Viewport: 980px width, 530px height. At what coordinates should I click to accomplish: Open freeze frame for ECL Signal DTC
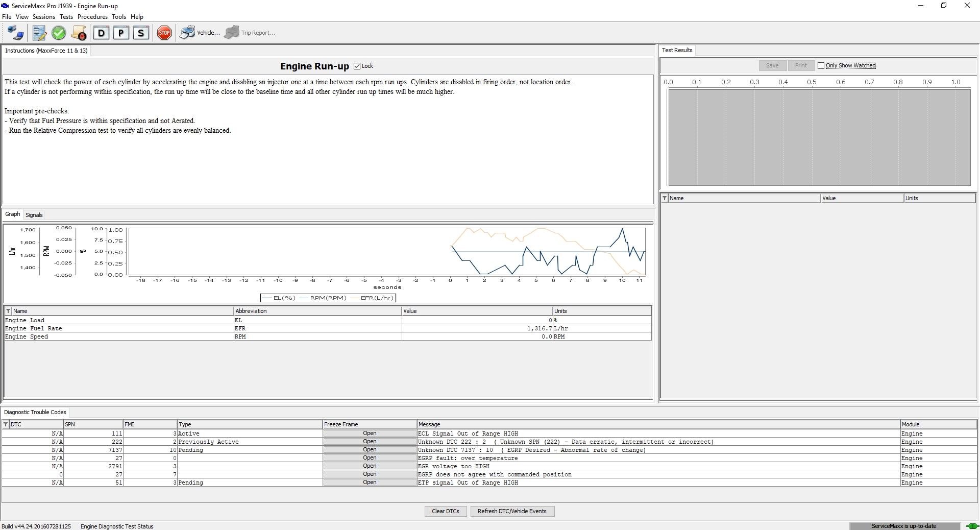pyautogui.click(x=370, y=433)
